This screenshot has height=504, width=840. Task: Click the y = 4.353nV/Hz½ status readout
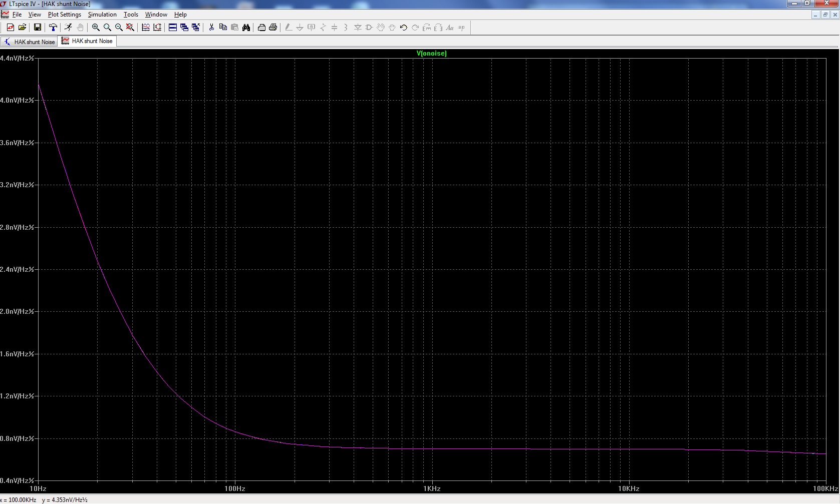pyautogui.click(x=65, y=500)
